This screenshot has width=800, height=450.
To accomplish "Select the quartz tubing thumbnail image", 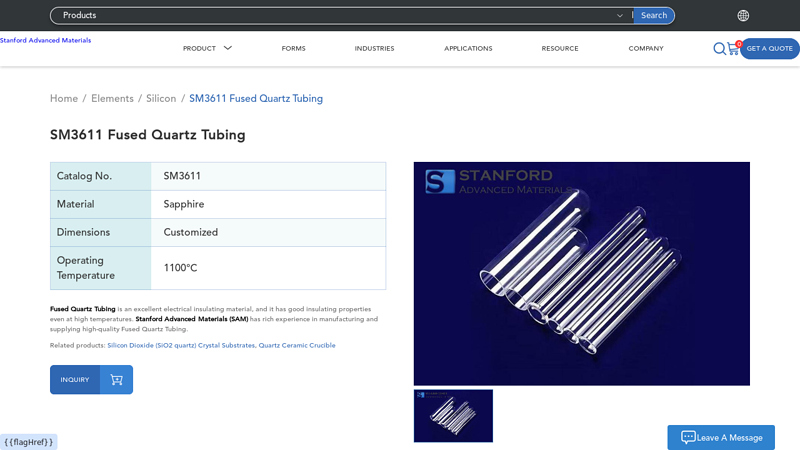I will tap(453, 416).
